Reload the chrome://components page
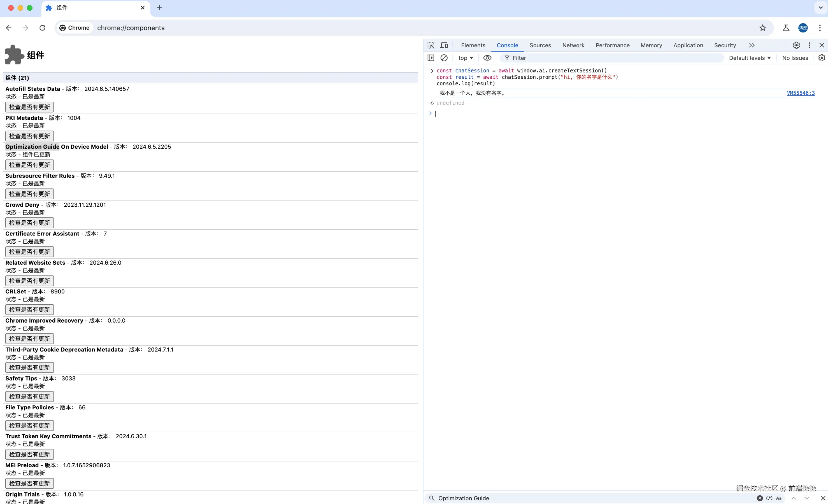Screen dimensions: 828x504 coord(42,28)
